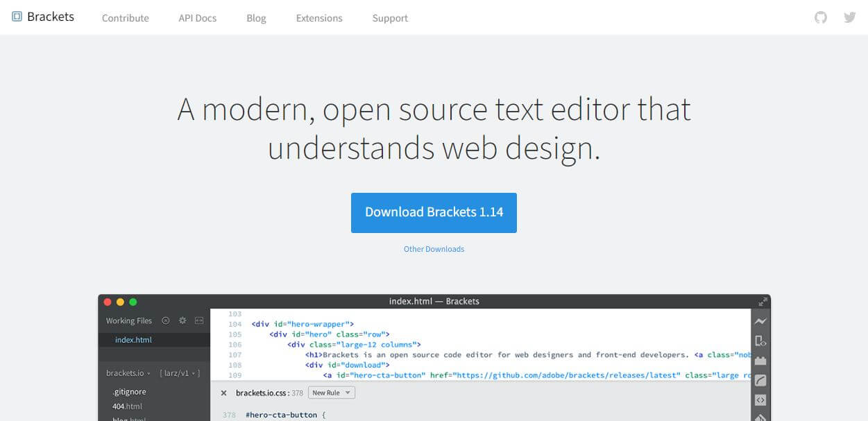
Task: Click the circled X icon beside Working Files
Action: [165, 320]
